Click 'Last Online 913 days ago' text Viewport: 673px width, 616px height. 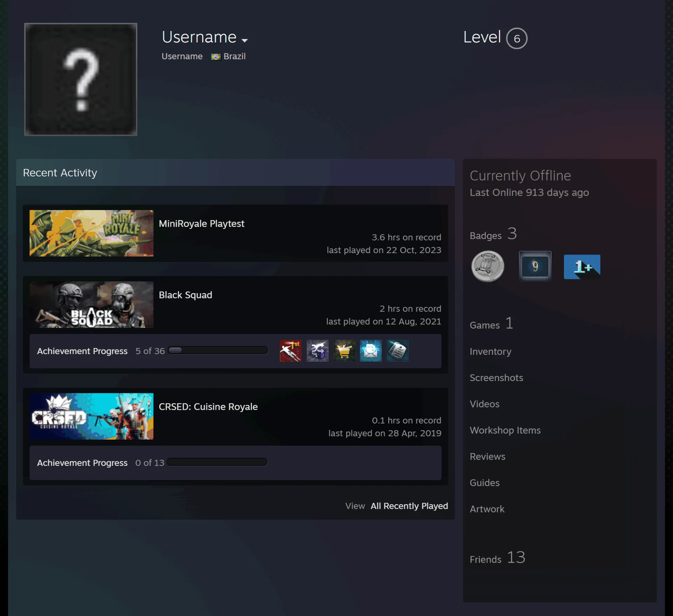point(529,192)
